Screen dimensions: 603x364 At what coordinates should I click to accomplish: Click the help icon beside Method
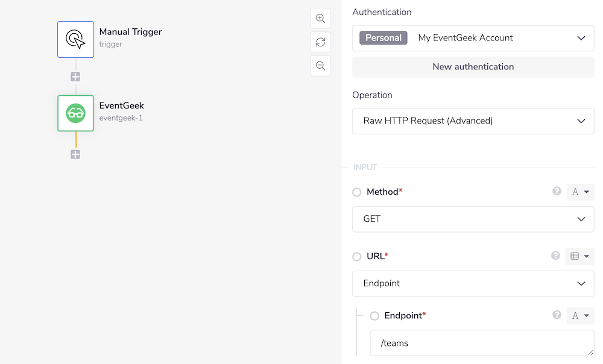click(x=555, y=191)
